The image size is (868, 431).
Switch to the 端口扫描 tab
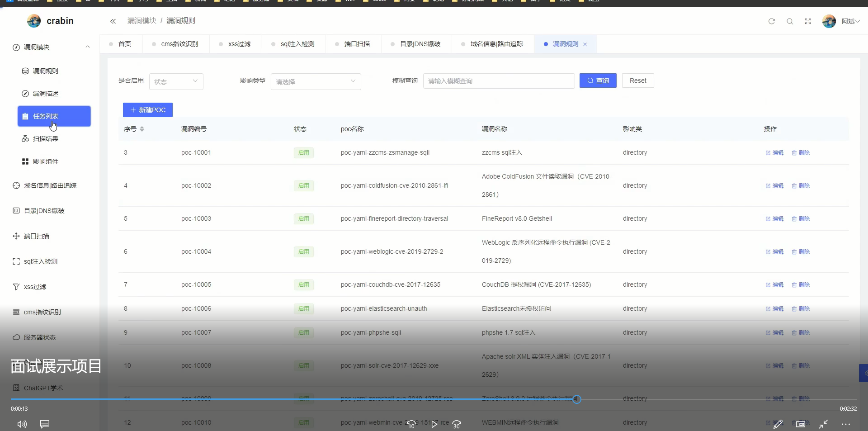[x=353, y=44]
